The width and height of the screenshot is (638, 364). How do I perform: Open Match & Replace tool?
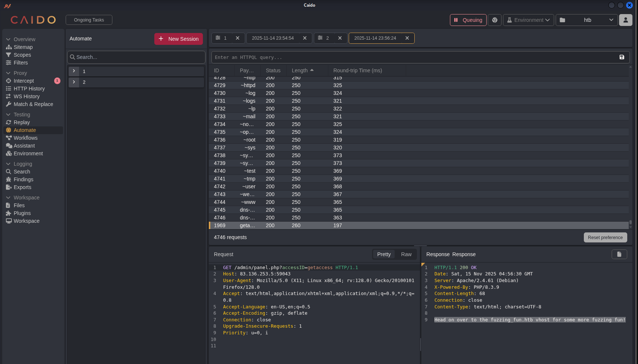pyautogui.click(x=33, y=104)
